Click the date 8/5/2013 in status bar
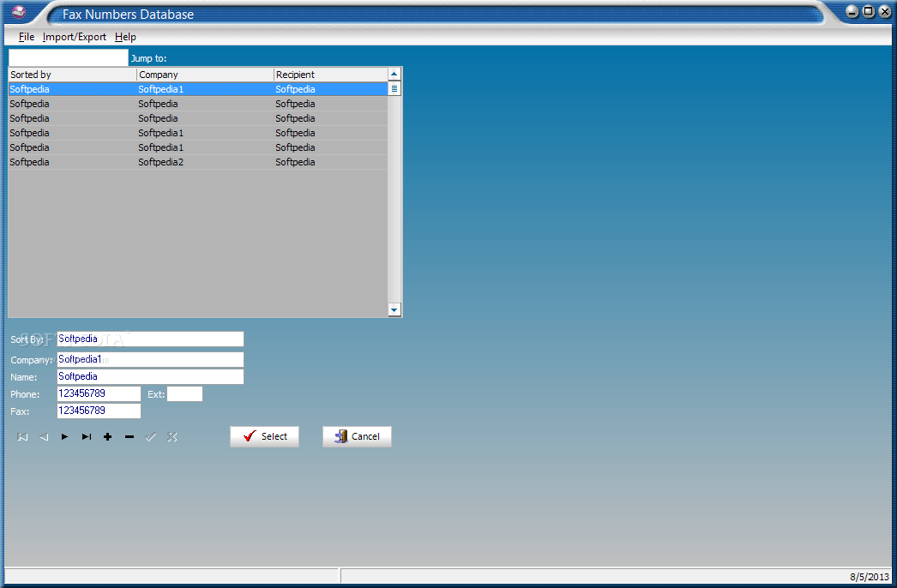The image size is (897, 588). 869,577
